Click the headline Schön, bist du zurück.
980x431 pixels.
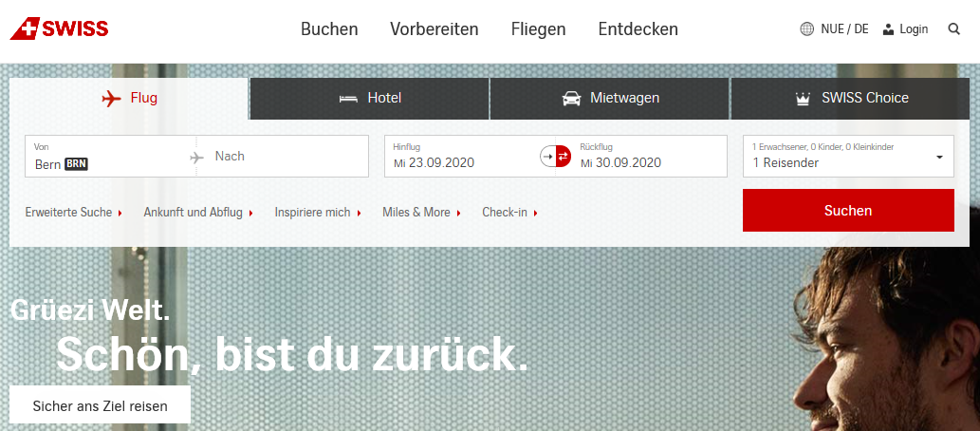point(292,355)
